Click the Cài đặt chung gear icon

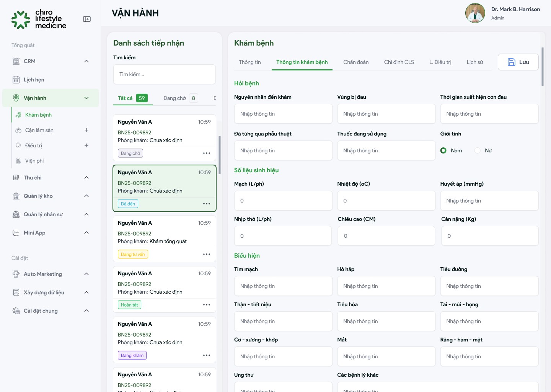16,311
